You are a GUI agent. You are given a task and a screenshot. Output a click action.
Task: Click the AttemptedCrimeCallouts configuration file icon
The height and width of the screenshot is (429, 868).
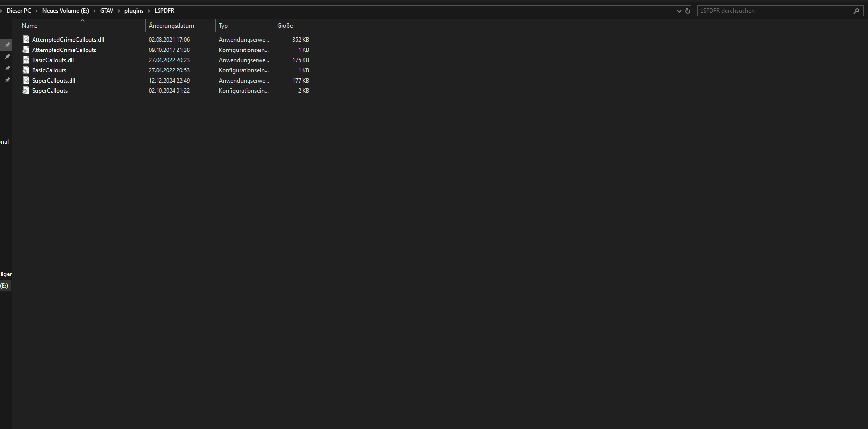[x=26, y=50]
